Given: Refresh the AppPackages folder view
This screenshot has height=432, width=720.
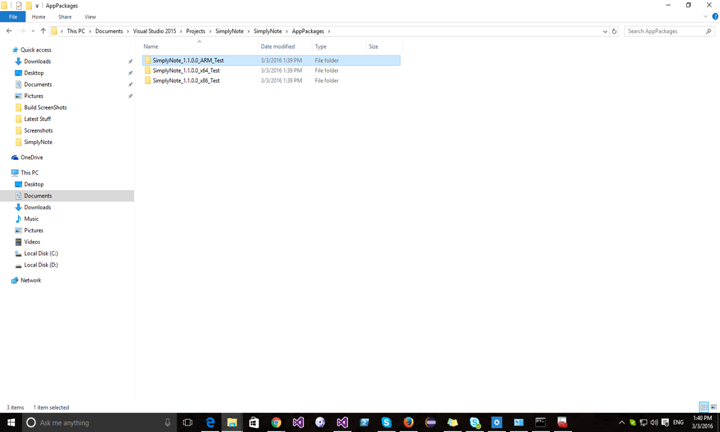Looking at the screenshot, I should coord(614,31).
